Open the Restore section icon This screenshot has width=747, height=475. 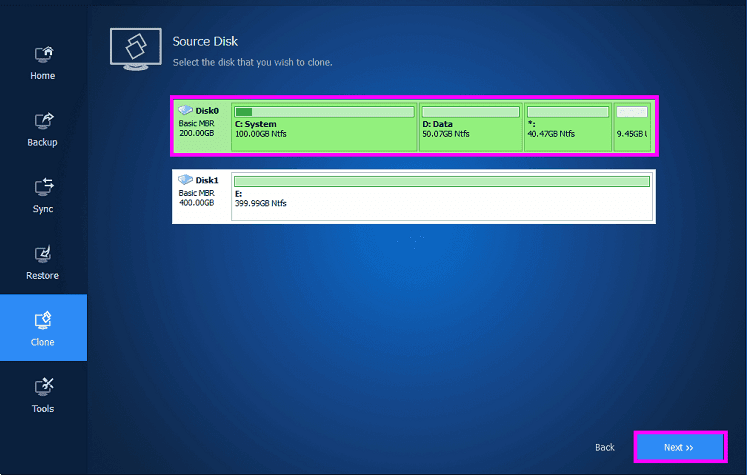pos(42,254)
